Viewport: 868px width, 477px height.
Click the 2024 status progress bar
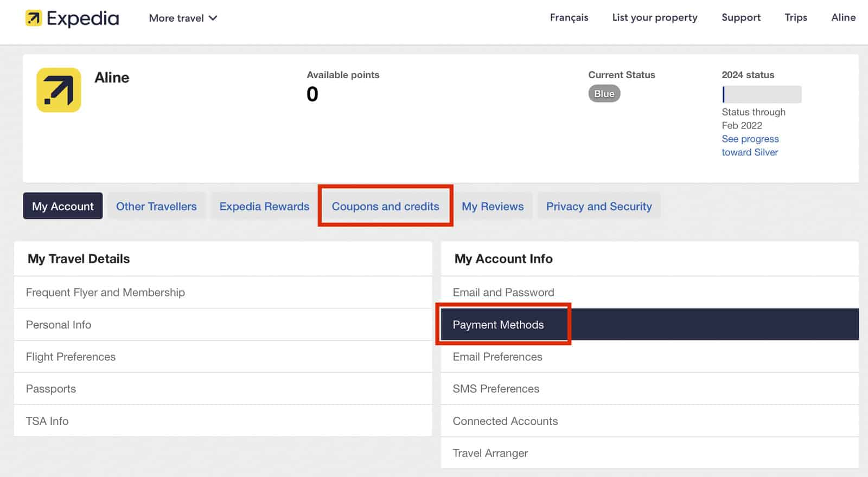click(761, 94)
